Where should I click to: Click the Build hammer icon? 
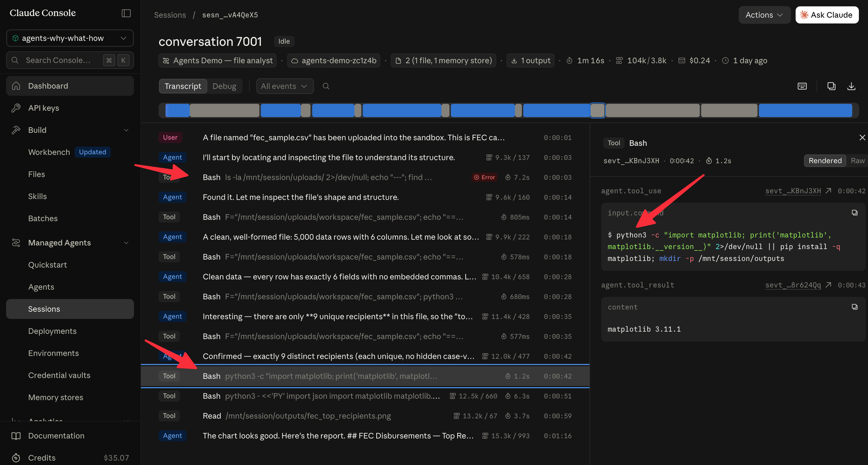16,130
